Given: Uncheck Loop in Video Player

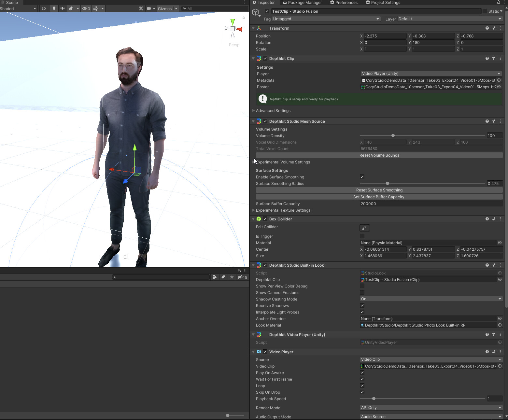Looking at the screenshot, I should [x=362, y=385].
